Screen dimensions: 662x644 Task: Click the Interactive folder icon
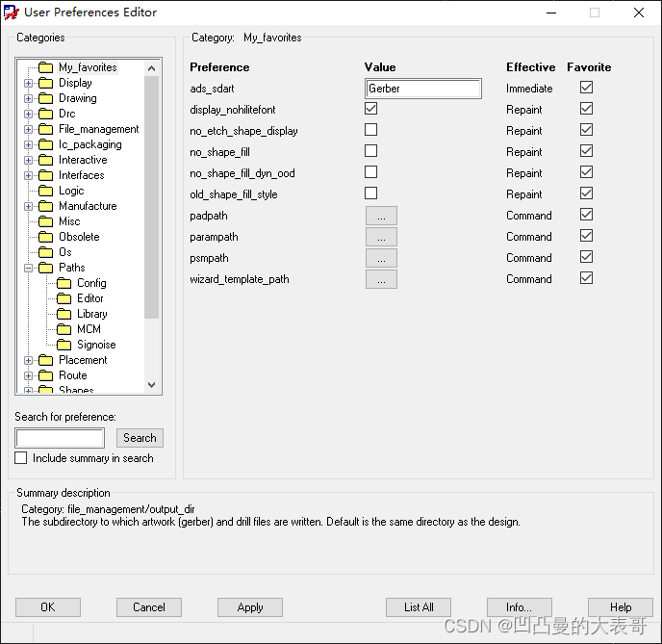pos(45,160)
